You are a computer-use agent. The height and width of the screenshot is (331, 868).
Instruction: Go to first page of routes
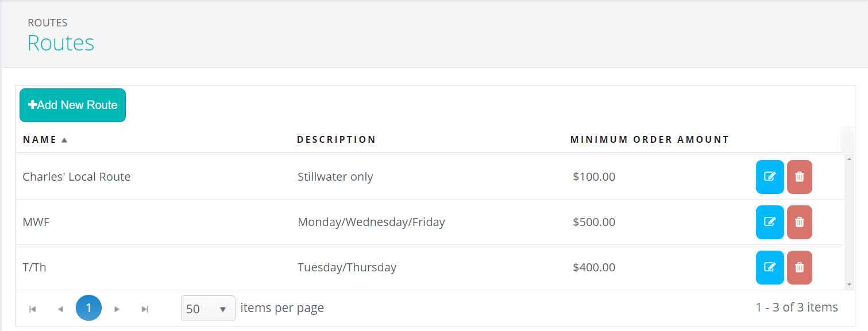[33, 309]
